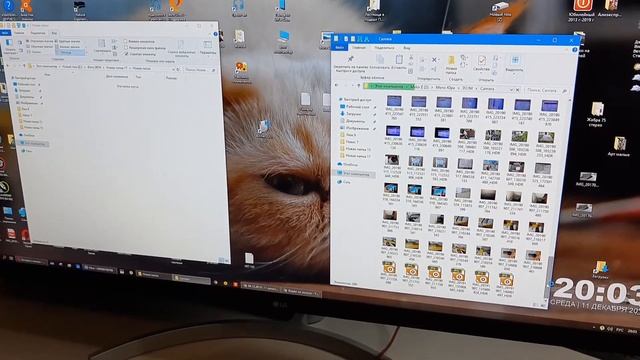This screenshot has width=640, height=360.
Task: Click Date modified column header in left window
Action: pyautogui.click(x=117, y=77)
